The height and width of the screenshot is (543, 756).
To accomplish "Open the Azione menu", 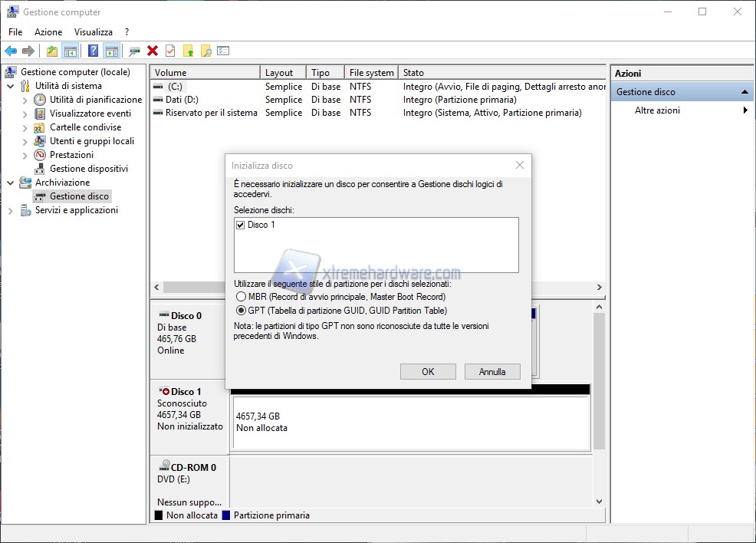I will click(48, 32).
